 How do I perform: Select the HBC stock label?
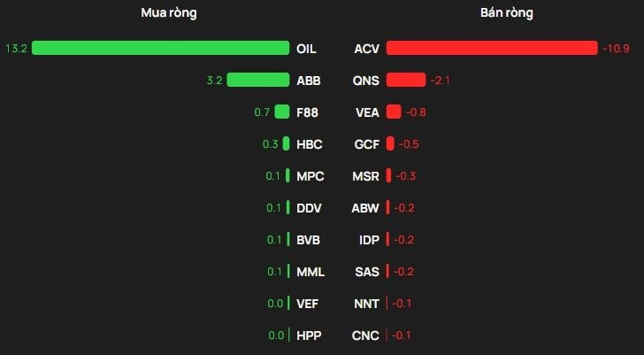click(309, 144)
